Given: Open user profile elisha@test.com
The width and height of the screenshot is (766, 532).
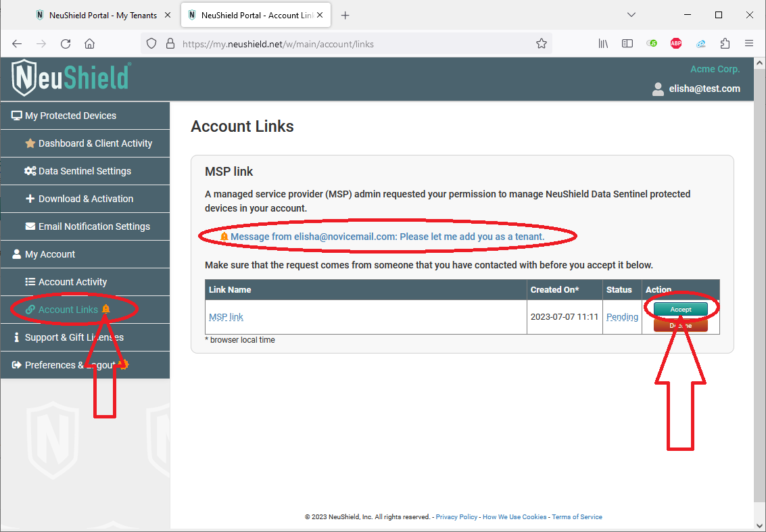Looking at the screenshot, I should (696, 89).
